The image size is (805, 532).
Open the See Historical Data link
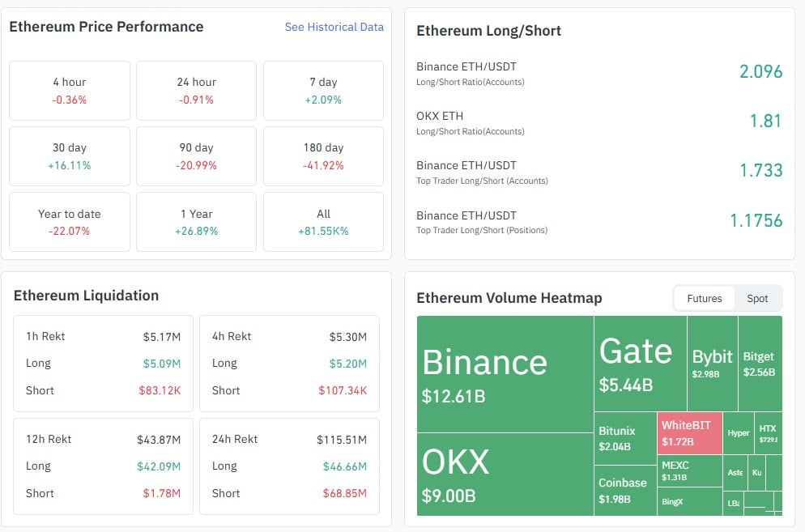click(x=334, y=27)
